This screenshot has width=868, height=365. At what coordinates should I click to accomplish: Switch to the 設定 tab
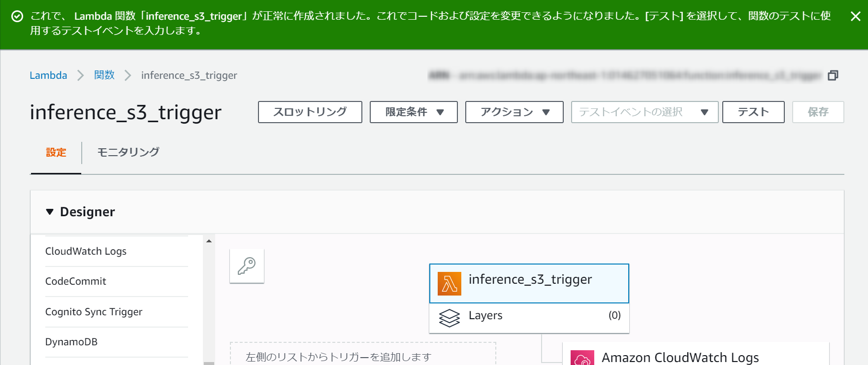coord(56,152)
